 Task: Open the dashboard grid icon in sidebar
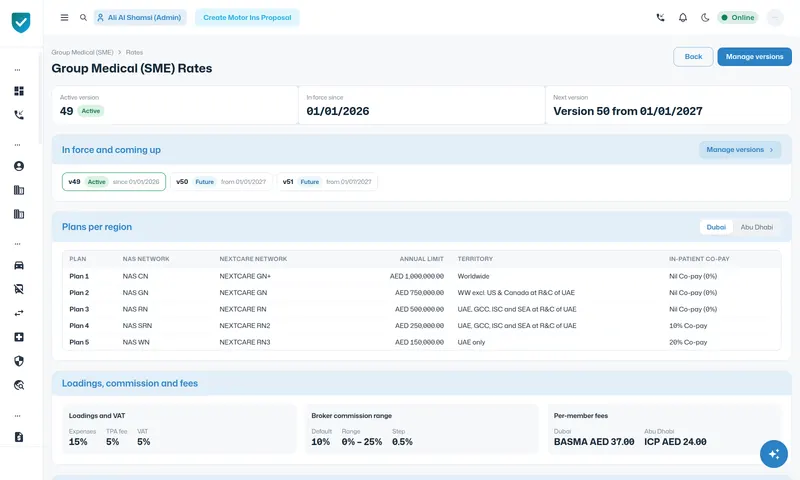(19, 91)
